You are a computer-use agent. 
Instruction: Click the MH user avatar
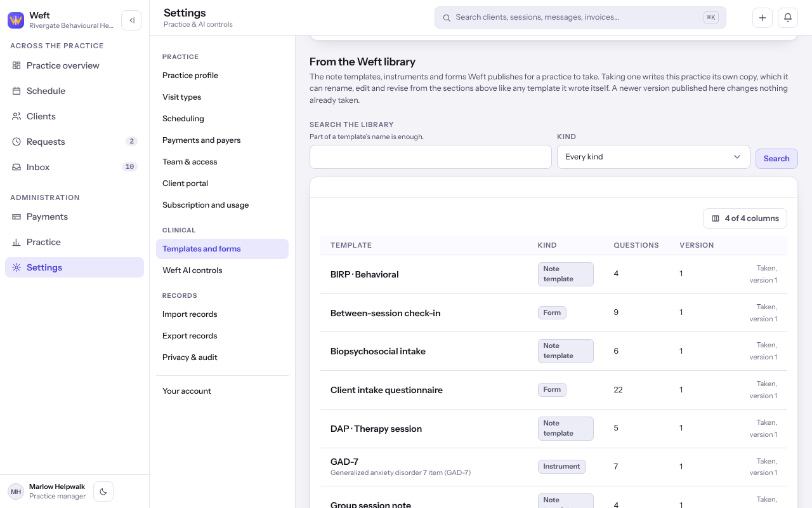(16, 491)
